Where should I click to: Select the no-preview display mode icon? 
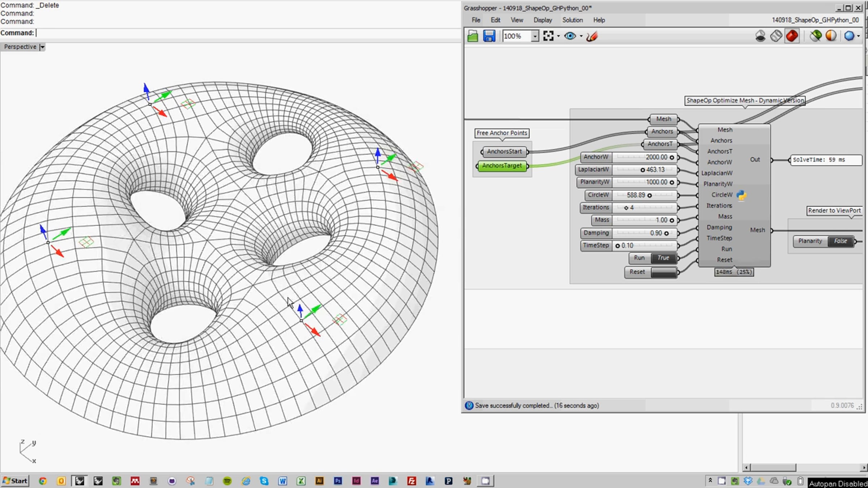click(x=760, y=36)
